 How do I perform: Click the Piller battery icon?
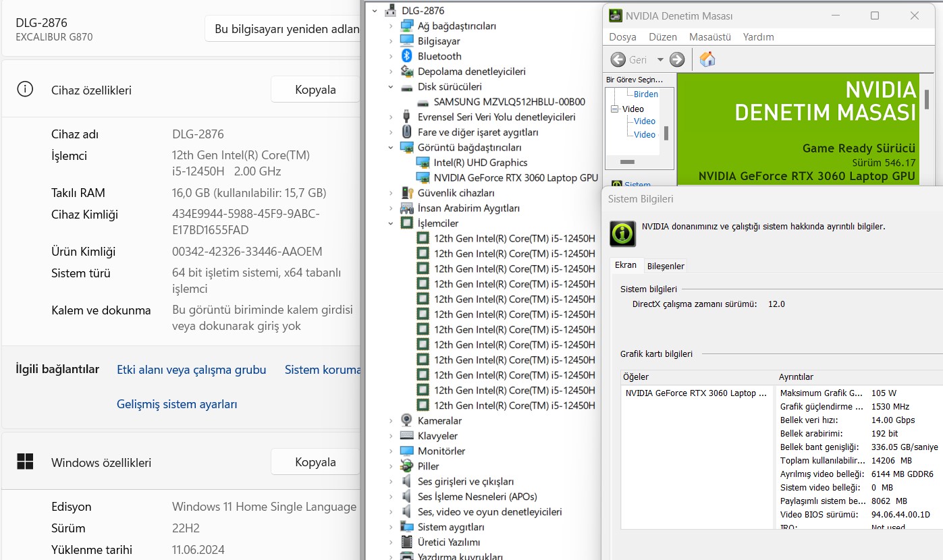pyautogui.click(x=406, y=466)
